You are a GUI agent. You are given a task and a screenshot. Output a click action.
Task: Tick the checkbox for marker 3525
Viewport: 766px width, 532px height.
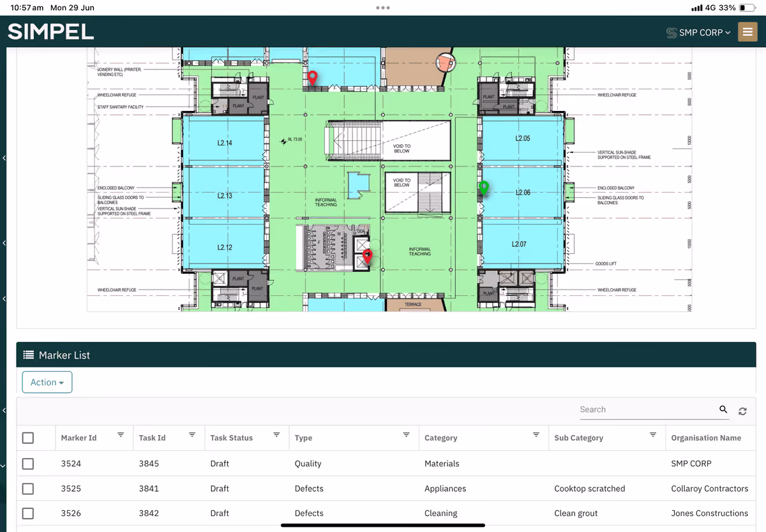(28, 489)
